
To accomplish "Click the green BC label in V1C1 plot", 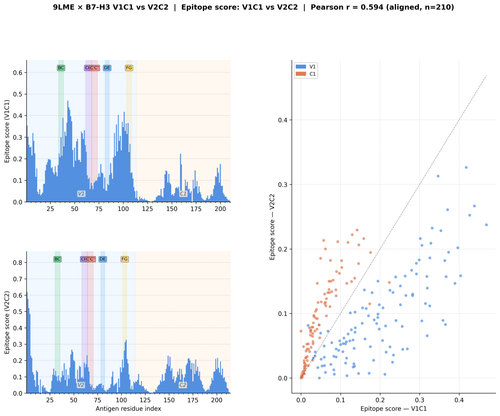I will click(61, 68).
